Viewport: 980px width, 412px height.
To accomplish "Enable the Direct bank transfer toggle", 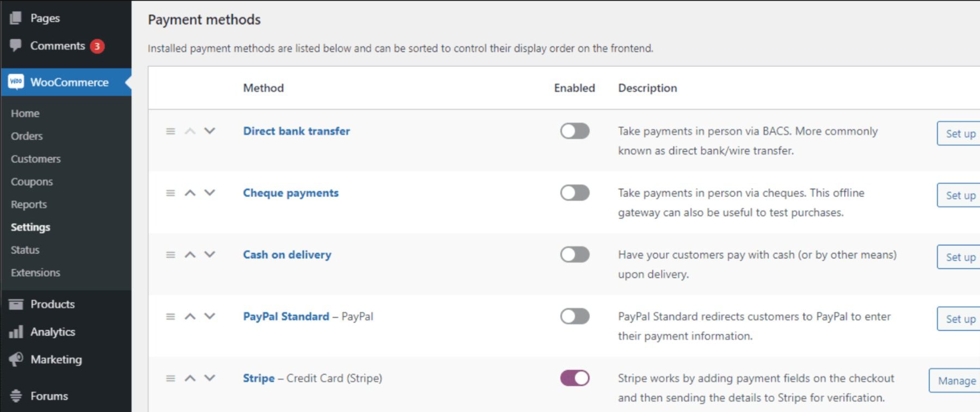I will (575, 131).
